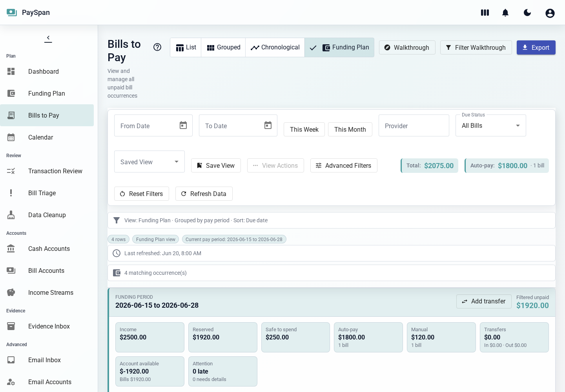Click the Dashboard sidebar icon
Screen dimensions: 565x392
11,71
